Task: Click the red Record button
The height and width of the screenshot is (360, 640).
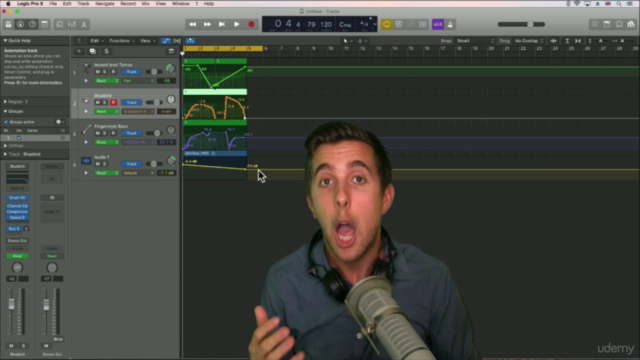Action: click(x=251, y=24)
